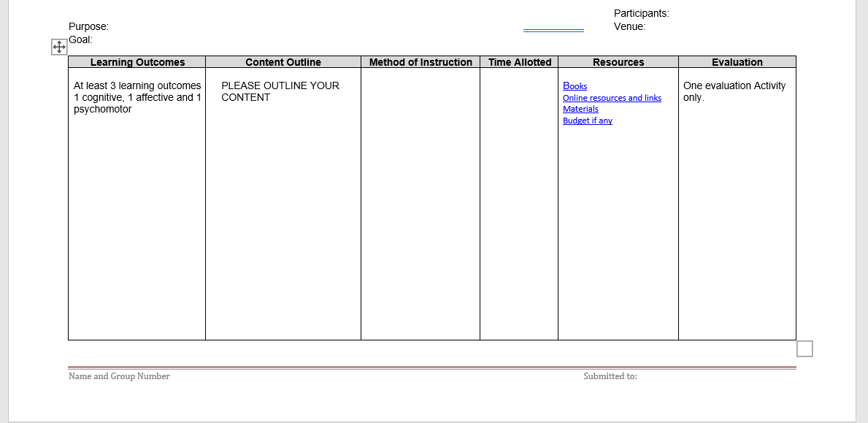The image size is (868, 423).
Task: Select the Learning Outcomes column header
Action: [x=137, y=62]
